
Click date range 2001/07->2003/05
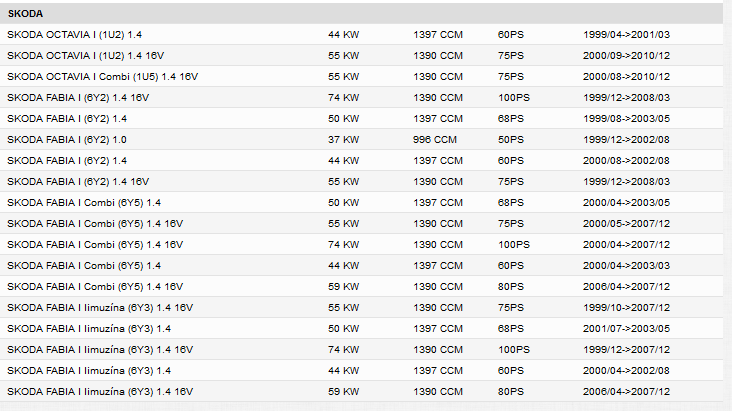(626, 329)
